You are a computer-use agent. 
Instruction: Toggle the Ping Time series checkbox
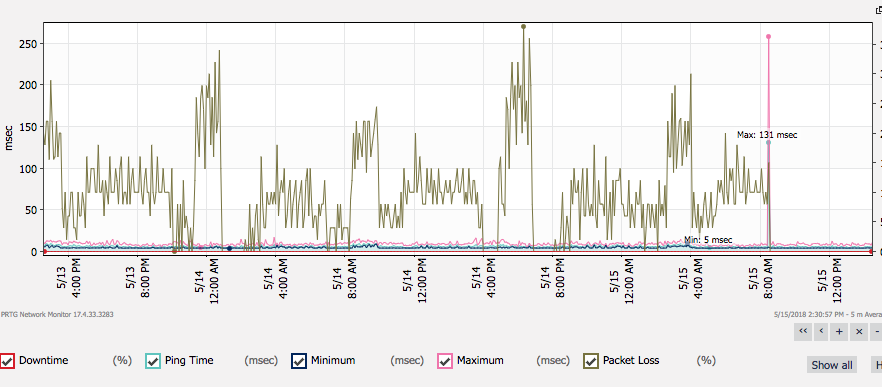(x=153, y=361)
